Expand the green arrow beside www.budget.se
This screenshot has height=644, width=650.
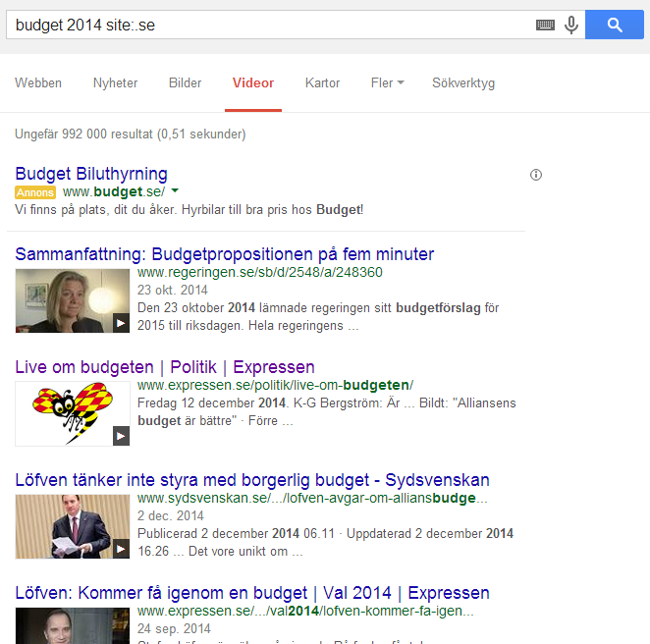[175, 190]
